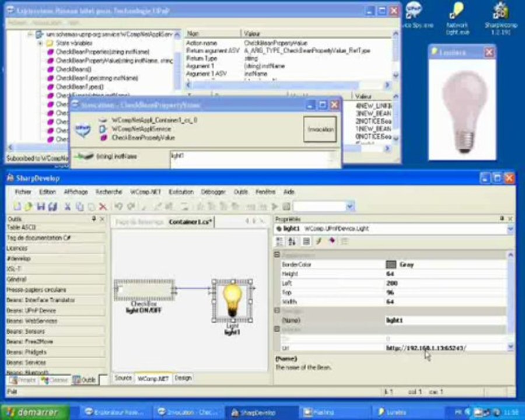This screenshot has width=525, height=420.
Task: Click the Alphabetical A-Z sort icon in Propriétés
Action: [292, 241]
